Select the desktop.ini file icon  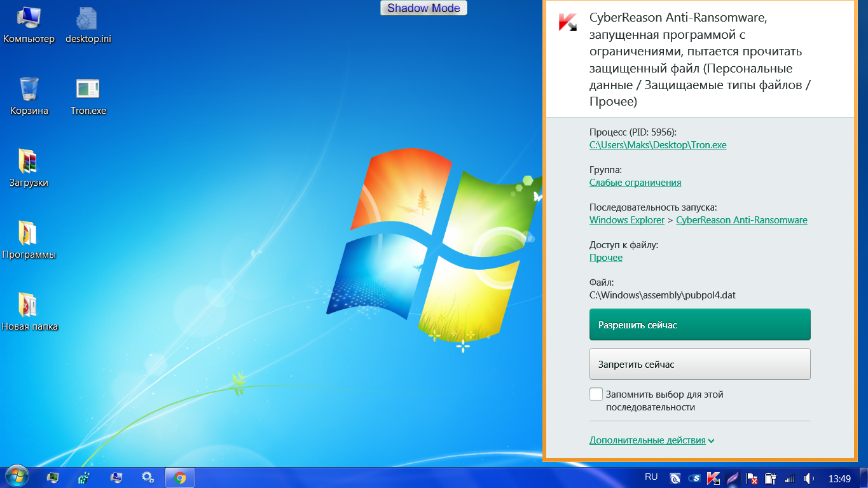(x=88, y=25)
